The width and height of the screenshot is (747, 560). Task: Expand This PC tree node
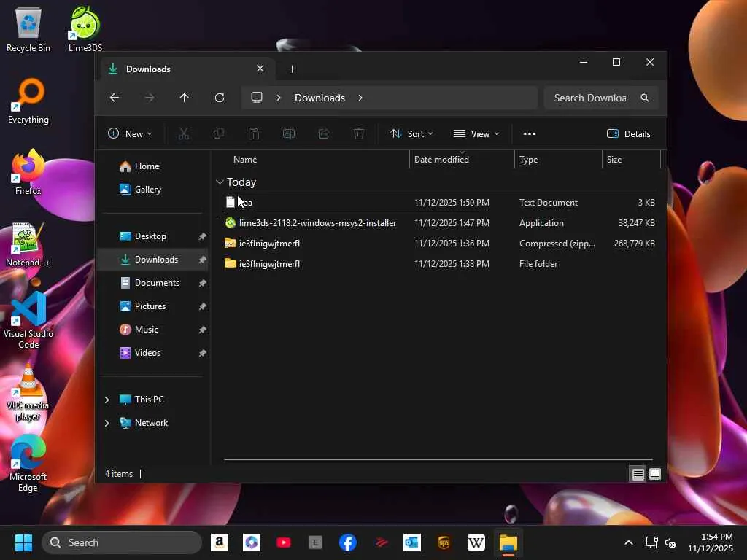coord(107,400)
